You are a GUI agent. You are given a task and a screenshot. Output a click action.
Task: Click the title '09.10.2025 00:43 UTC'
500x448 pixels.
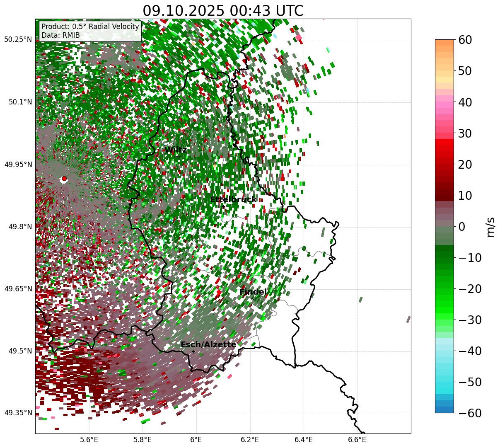click(223, 11)
